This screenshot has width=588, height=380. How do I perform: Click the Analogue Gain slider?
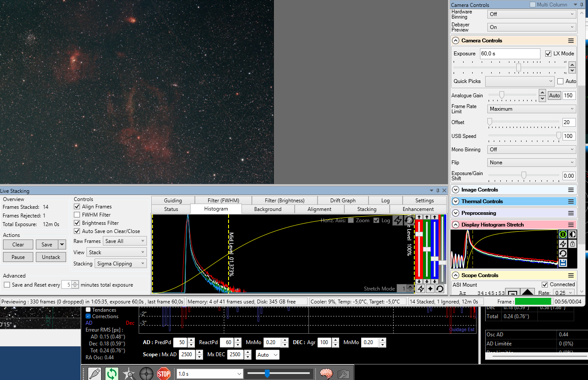point(513,95)
